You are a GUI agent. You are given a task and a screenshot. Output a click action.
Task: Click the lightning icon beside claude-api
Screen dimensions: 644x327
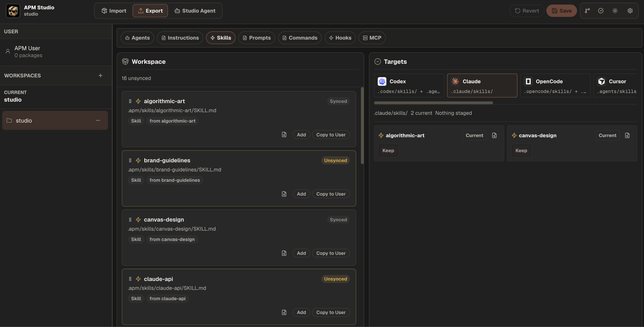pos(138,279)
